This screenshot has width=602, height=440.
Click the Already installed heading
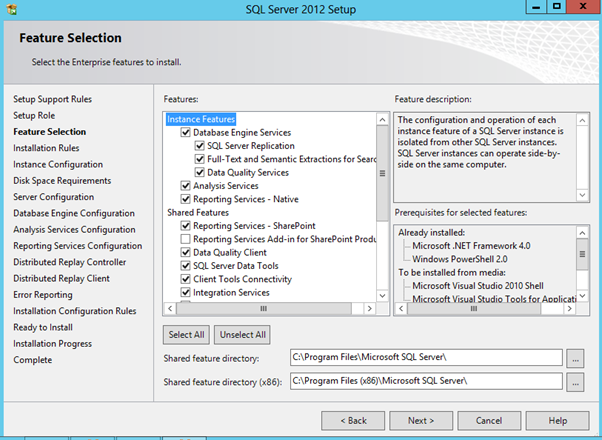point(432,233)
